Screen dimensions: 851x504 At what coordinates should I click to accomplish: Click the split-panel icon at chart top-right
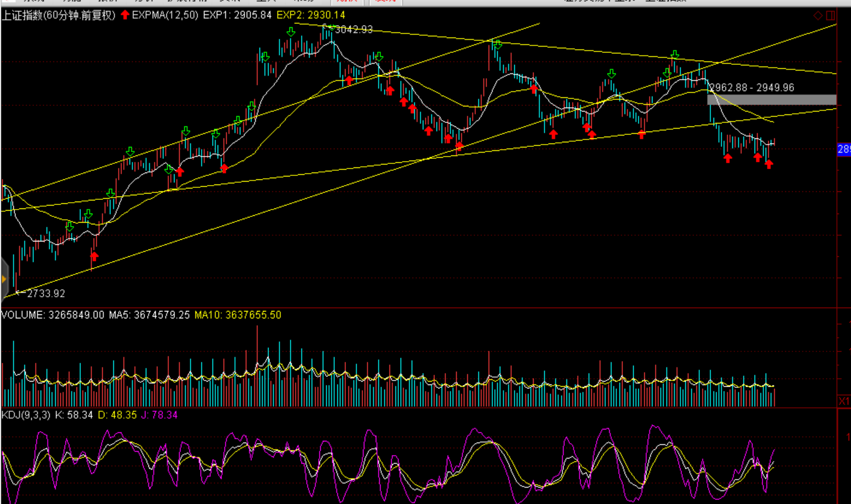tap(830, 15)
